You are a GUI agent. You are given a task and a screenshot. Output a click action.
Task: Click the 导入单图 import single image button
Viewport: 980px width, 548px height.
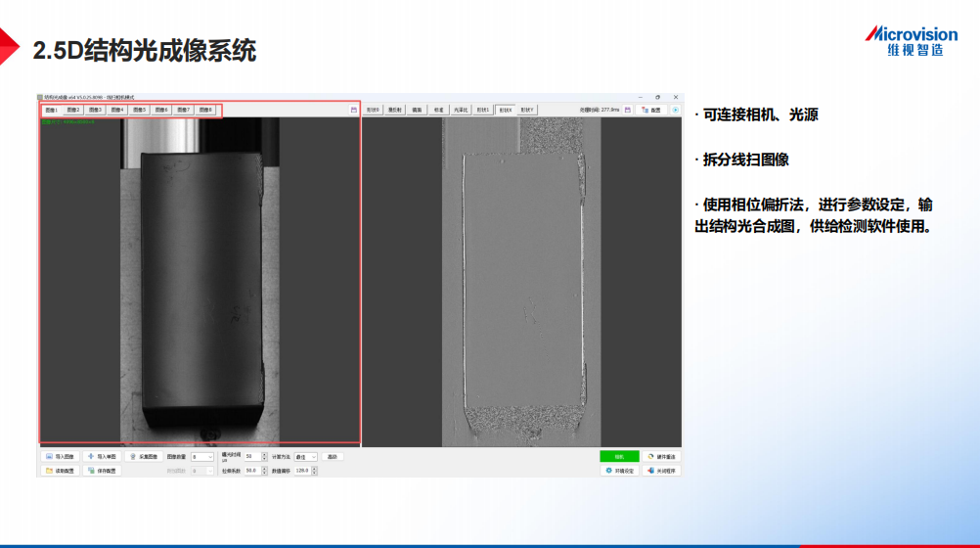point(102,457)
